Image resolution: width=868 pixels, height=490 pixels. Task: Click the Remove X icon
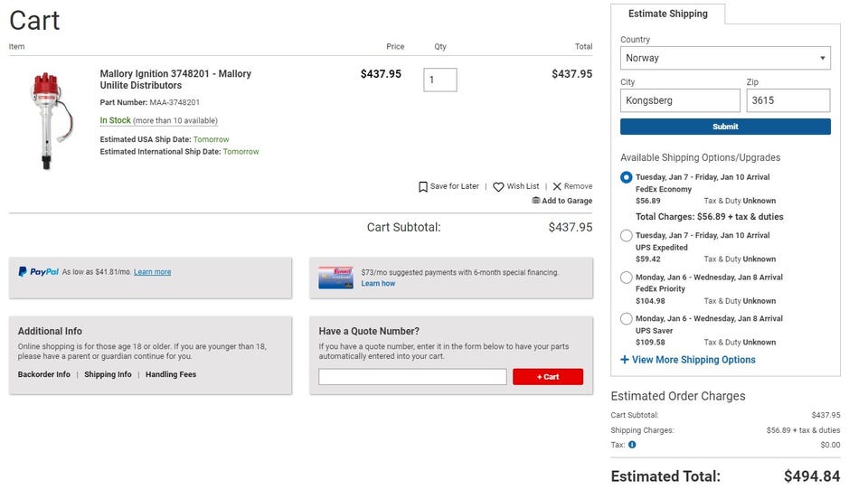tap(557, 187)
